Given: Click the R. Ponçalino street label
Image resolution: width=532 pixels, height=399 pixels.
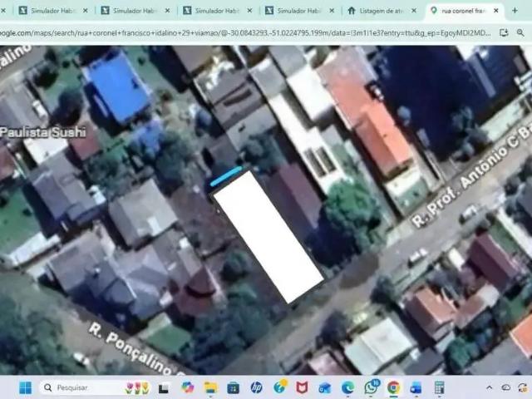Looking at the screenshot, I should [136, 349].
